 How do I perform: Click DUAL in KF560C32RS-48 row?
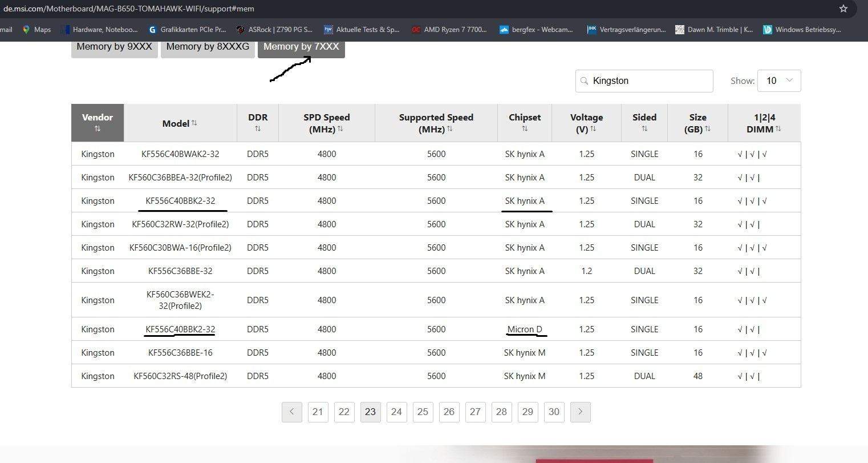(644, 376)
